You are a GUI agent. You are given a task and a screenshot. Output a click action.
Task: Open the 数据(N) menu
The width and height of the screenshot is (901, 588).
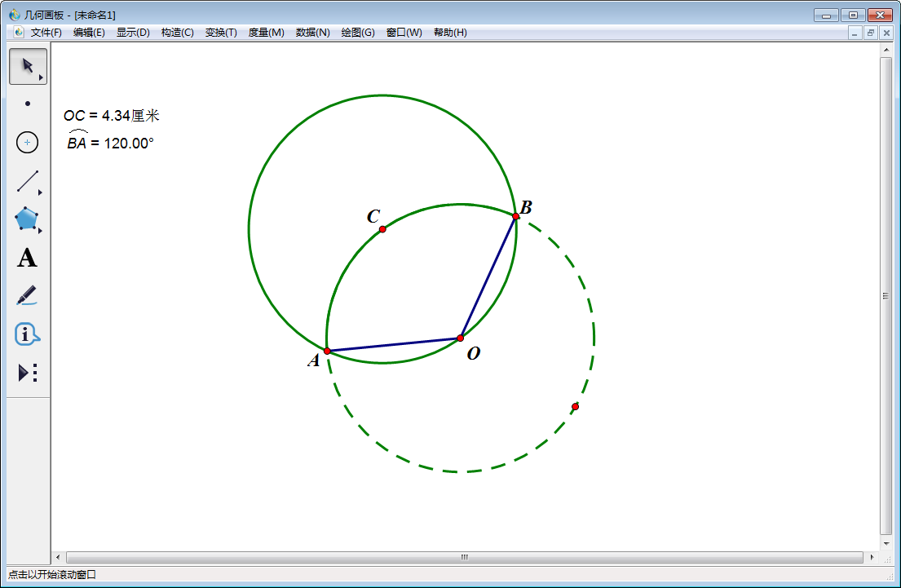(x=312, y=33)
